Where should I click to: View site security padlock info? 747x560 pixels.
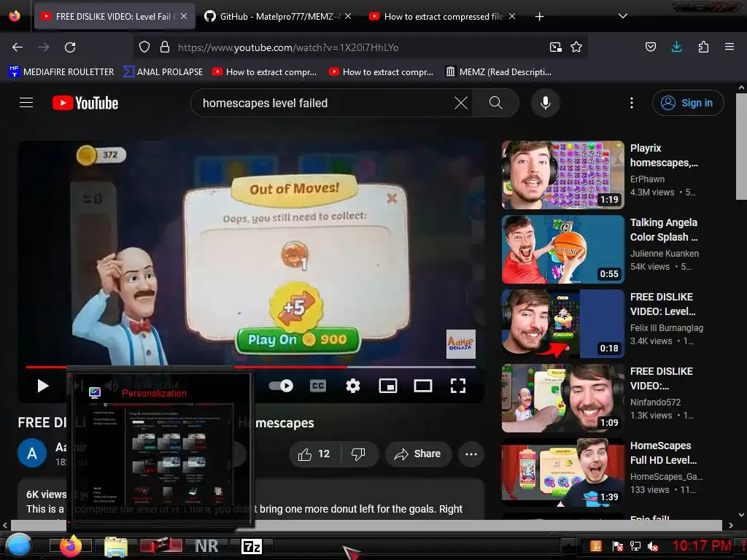point(165,47)
